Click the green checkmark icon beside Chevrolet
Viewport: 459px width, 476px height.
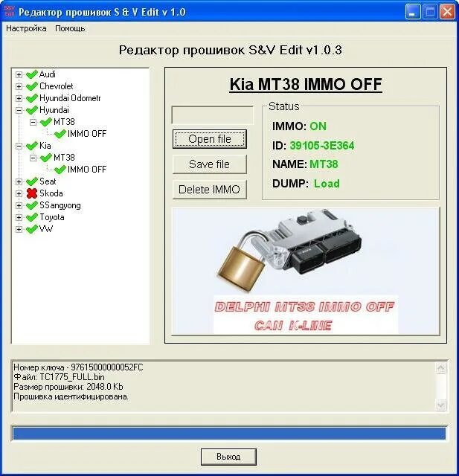click(x=32, y=86)
